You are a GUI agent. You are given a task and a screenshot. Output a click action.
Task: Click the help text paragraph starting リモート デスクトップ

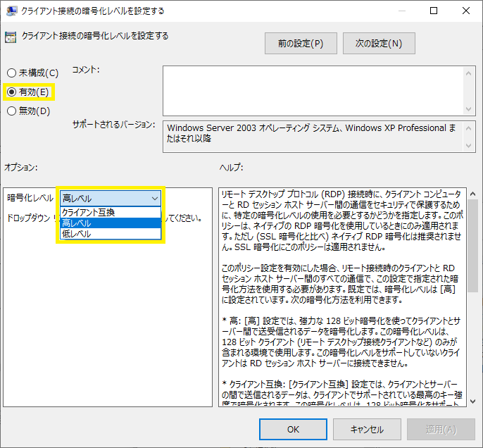pyautogui.click(x=342, y=220)
